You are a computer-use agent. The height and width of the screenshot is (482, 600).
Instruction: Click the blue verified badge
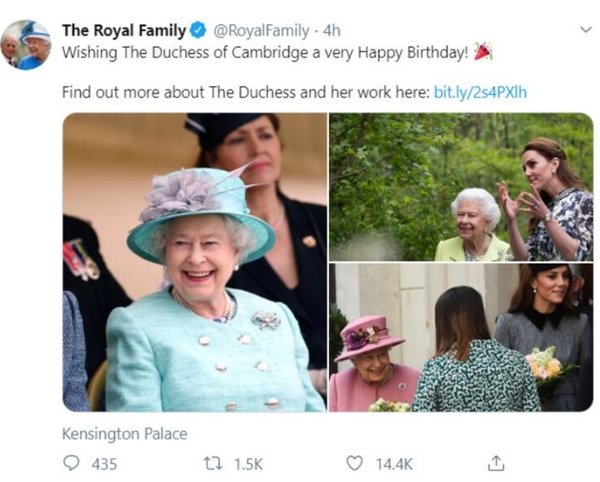tap(192, 30)
